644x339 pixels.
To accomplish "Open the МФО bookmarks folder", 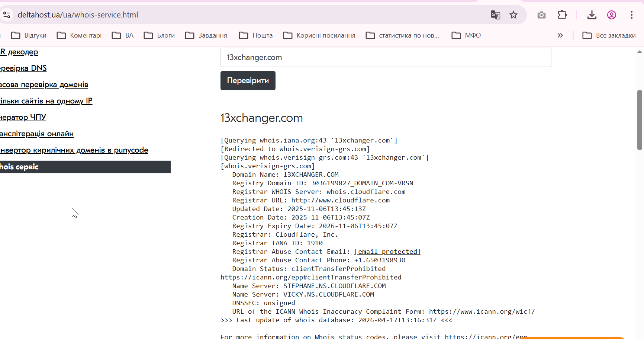I will click(466, 35).
